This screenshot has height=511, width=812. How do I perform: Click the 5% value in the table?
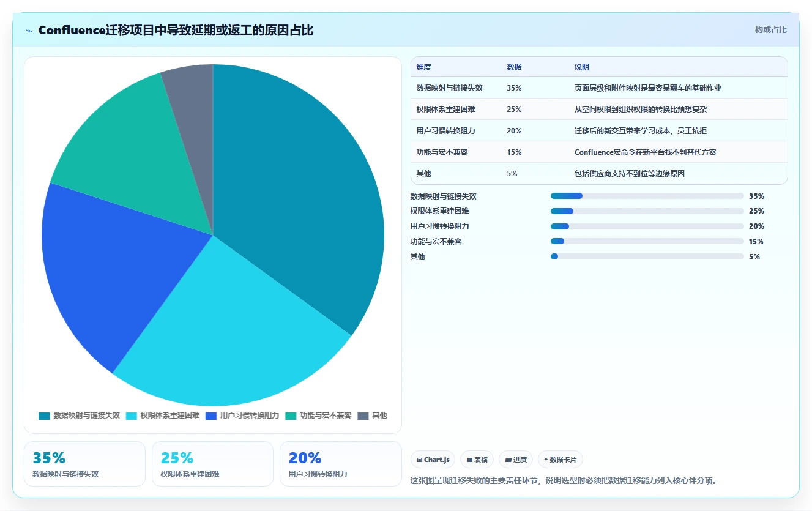tap(512, 174)
